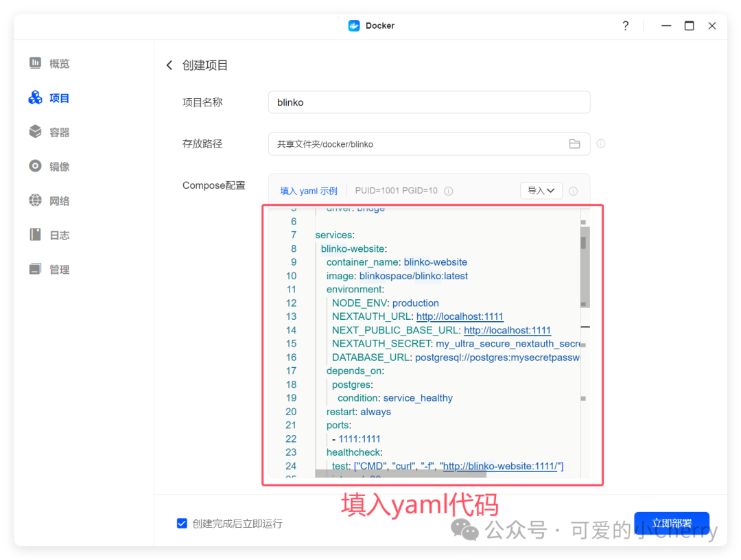Go back with the arrow beside 创建项目
Viewport: 741px width, 560px height.
169,65
